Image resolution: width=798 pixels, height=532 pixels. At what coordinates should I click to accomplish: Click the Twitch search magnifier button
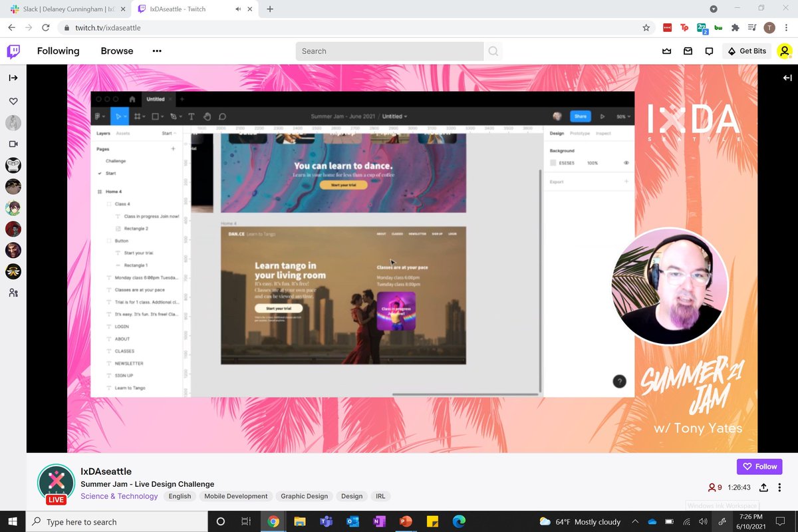click(493, 51)
